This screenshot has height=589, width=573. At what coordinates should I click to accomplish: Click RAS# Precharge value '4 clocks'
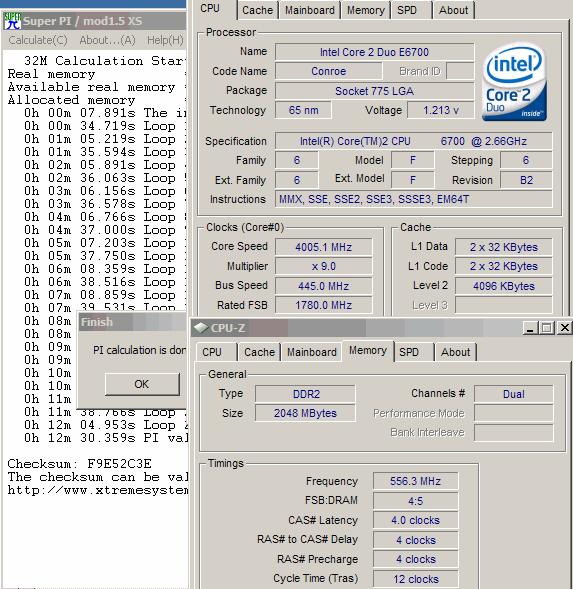[415, 559]
